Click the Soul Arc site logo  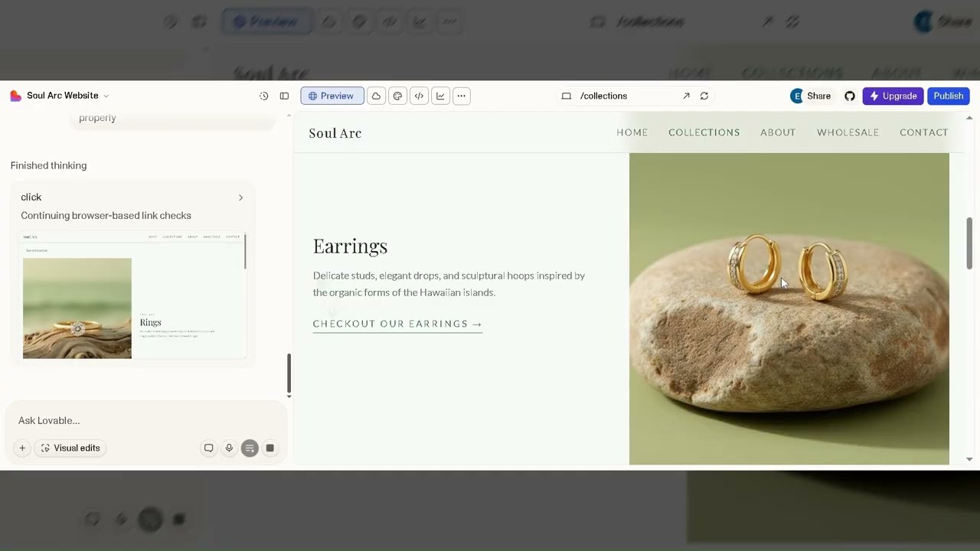[335, 133]
